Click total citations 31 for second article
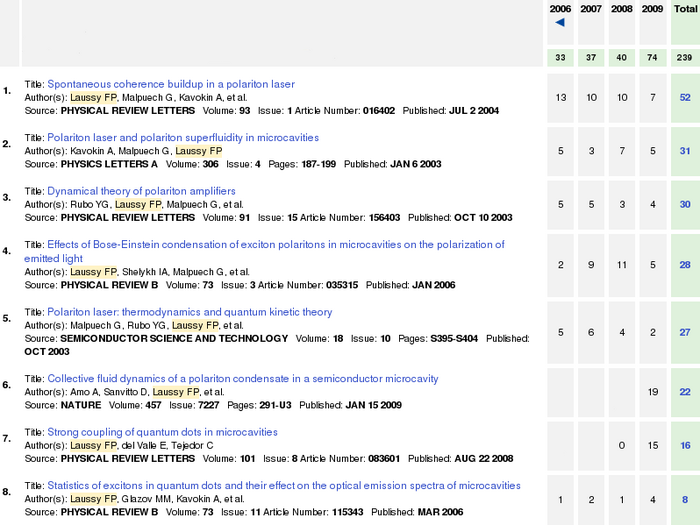 (685, 151)
